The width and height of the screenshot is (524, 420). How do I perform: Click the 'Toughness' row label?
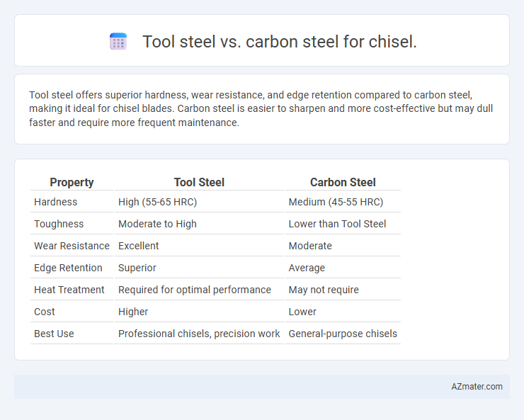coord(59,224)
